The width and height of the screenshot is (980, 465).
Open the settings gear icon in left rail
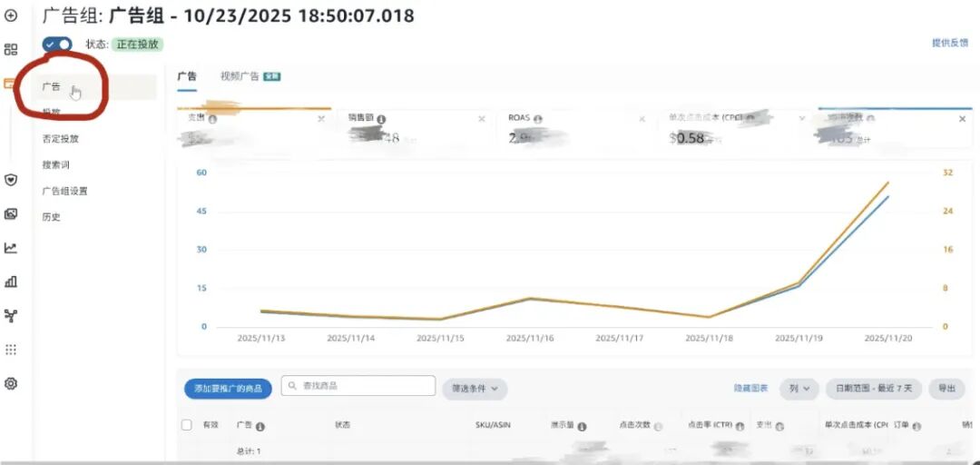tap(11, 383)
